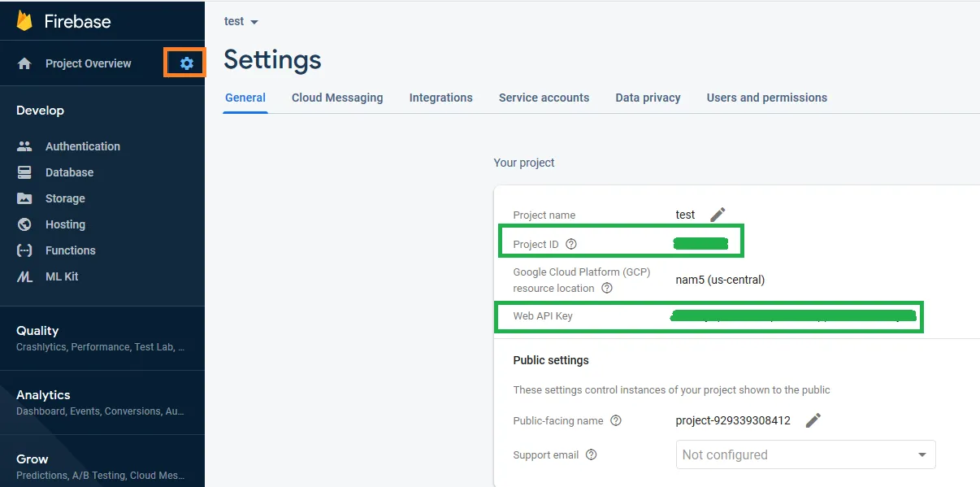Open the Users and permissions tab
This screenshot has width=980, height=487.
tap(766, 98)
